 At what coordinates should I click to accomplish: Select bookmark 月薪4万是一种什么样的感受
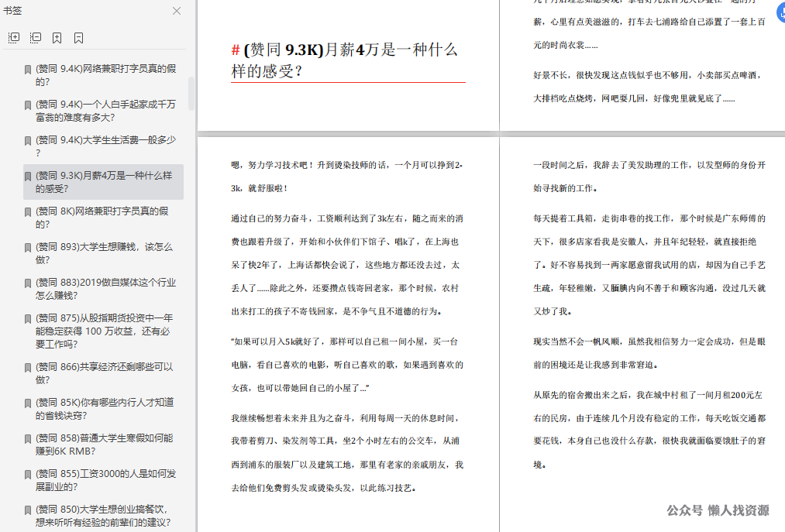(x=104, y=182)
